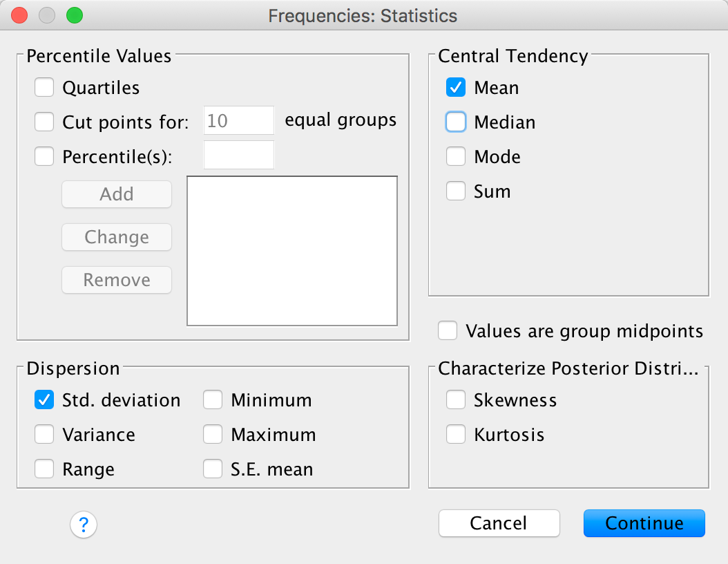Tick the Minimum checkbox
Image resolution: width=728 pixels, height=564 pixels.
[213, 400]
